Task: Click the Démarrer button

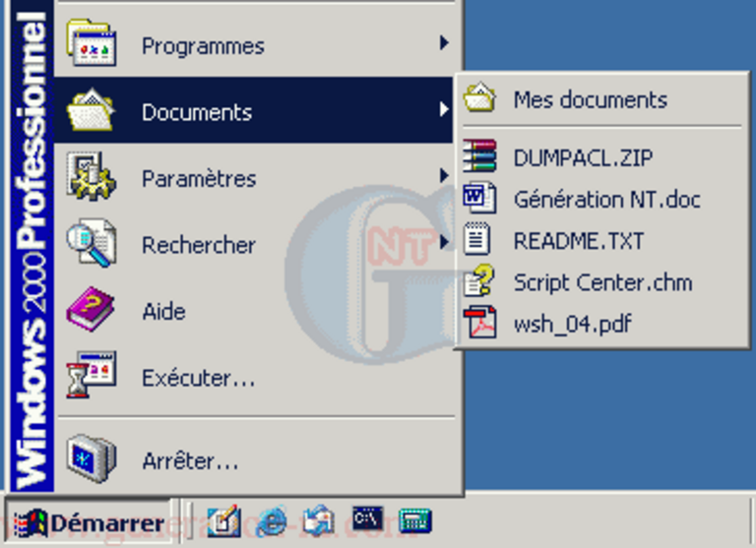Action: click(89, 523)
